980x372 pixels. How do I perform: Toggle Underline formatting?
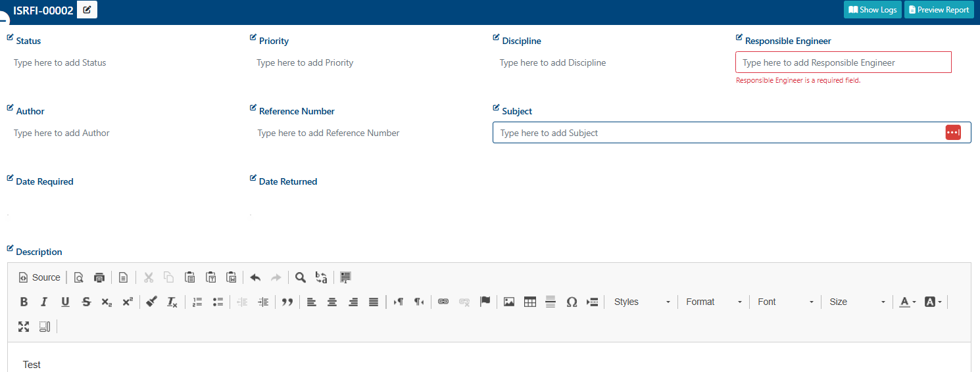click(65, 302)
